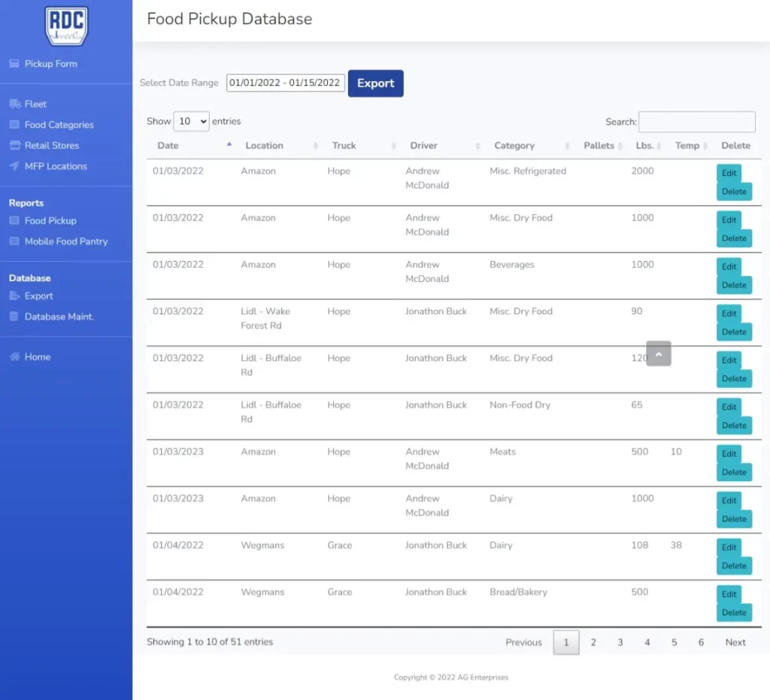Edit the Beverages Amazon entry

pyautogui.click(x=729, y=267)
